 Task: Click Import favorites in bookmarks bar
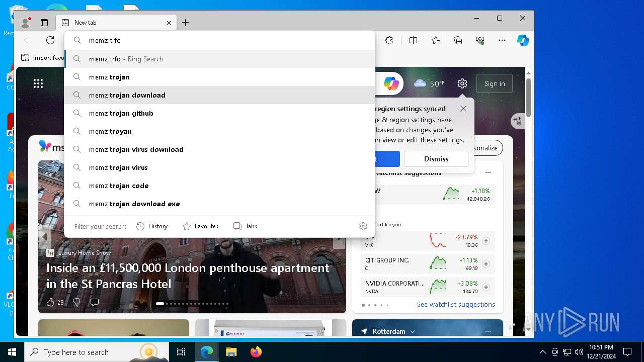coord(43,58)
